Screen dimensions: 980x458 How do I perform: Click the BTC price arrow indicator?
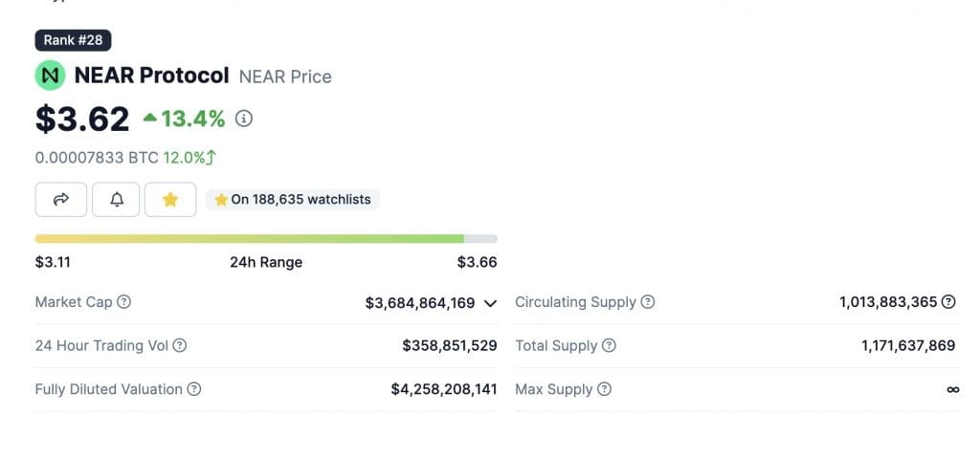(x=210, y=158)
